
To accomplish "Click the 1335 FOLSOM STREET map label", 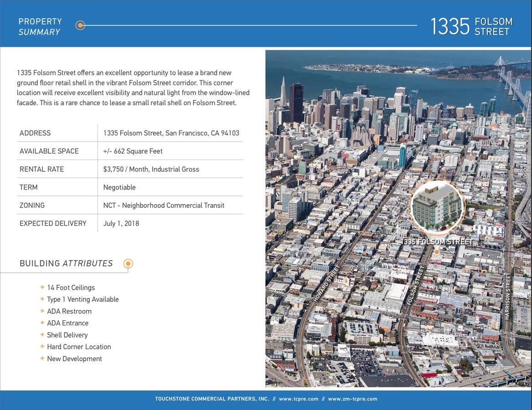I will 437,242.
